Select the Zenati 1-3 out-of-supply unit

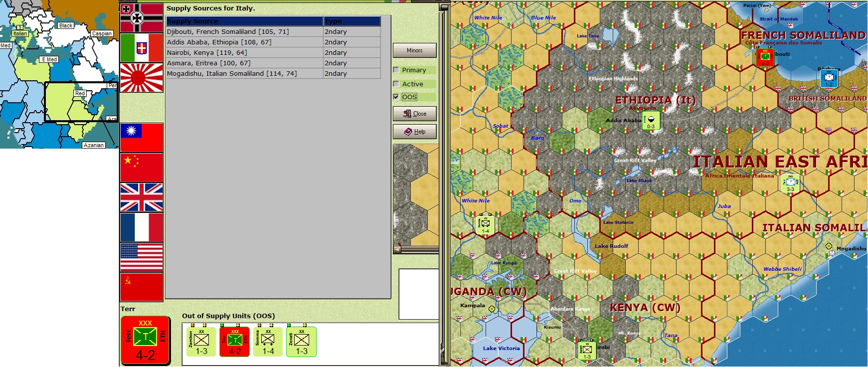click(301, 342)
